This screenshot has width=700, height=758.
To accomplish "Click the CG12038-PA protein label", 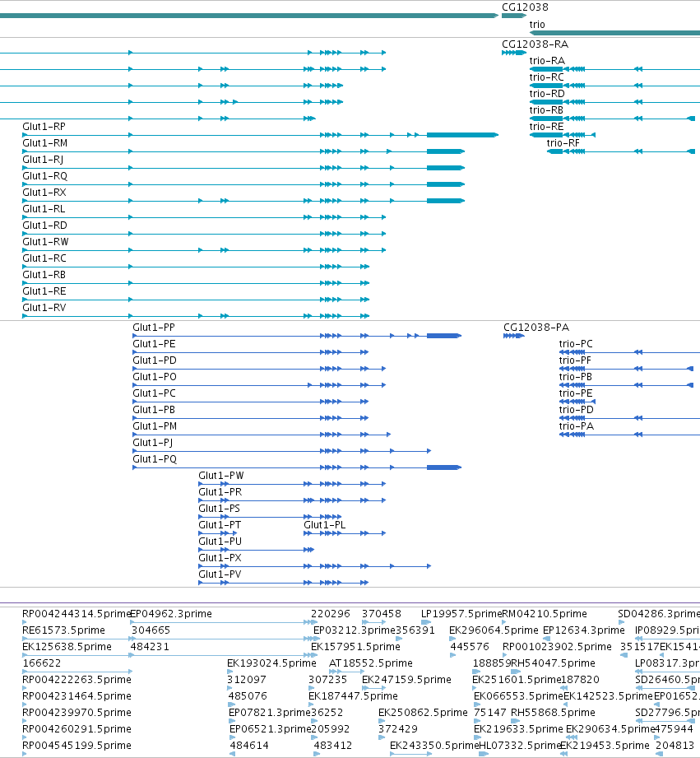I will 536,328.
